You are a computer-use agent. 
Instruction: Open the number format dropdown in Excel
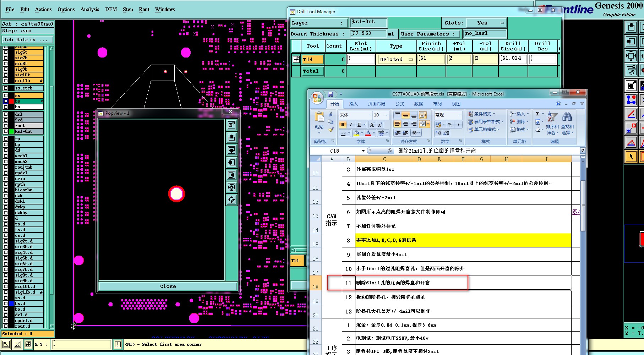click(460, 115)
